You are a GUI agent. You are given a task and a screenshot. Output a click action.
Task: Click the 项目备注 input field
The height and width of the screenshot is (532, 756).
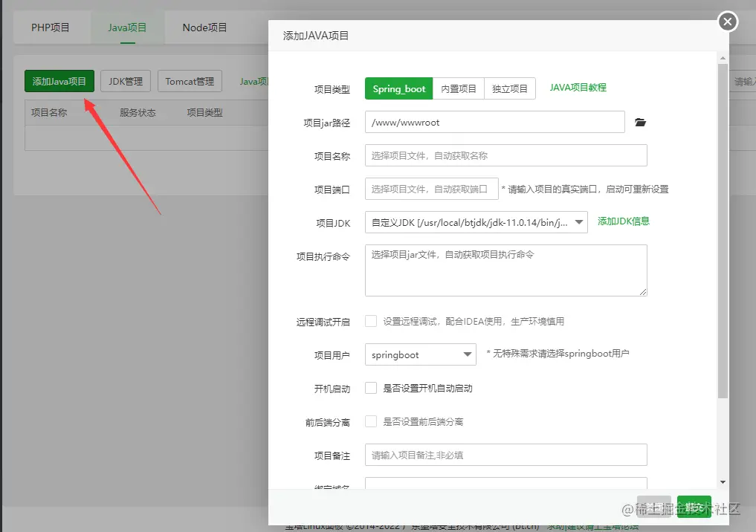tap(505, 455)
